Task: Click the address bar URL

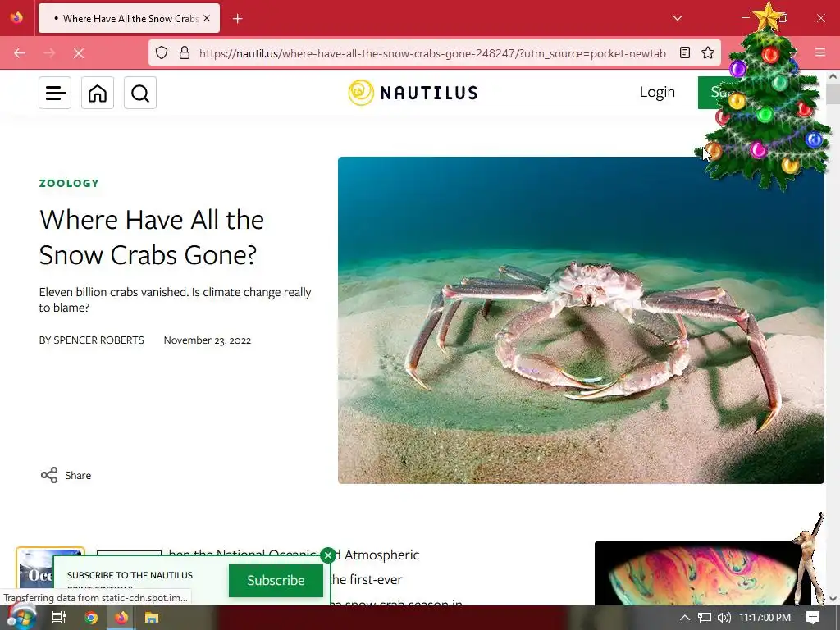Action: point(432,53)
